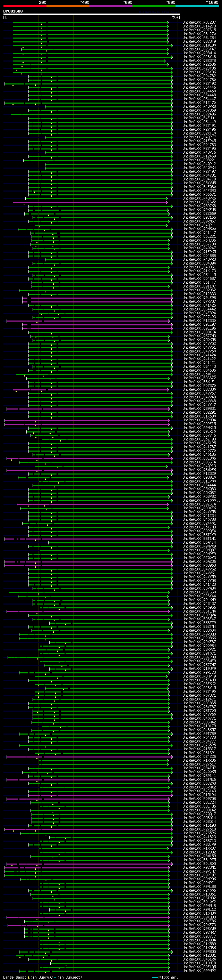Open hit UniRef100_B0L806
This screenshot has height=980, width=222.
(199, 459)
